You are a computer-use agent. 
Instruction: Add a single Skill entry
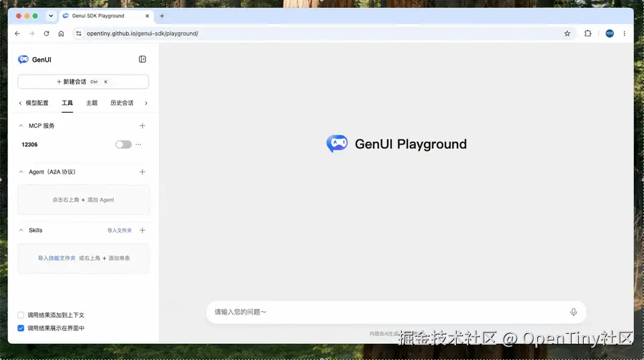tap(142, 231)
